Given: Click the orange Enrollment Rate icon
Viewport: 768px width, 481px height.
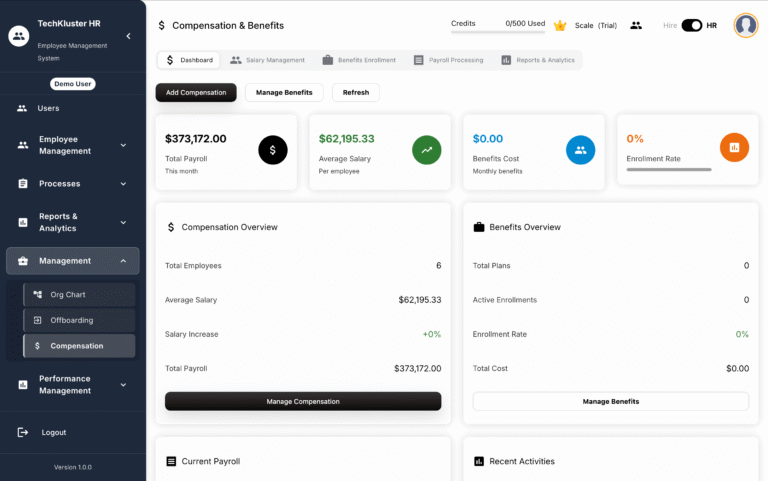Looking at the screenshot, I should (x=734, y=148).
